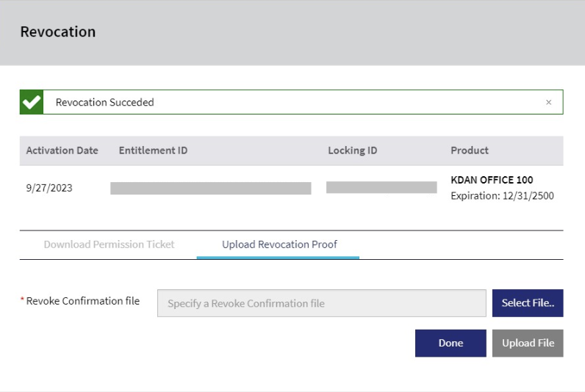This screenshot has width=585, height=392.
Task: Click the Revocation Succeded message text
Action: pos(105,103)
